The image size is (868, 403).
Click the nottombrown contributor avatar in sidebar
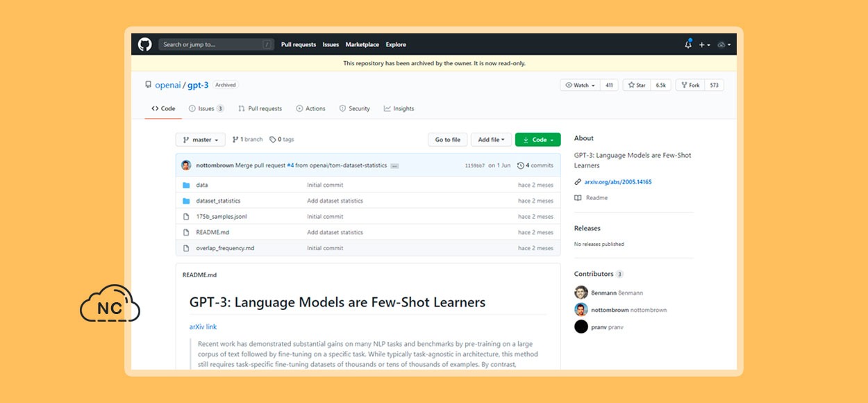tap(581, 310)
